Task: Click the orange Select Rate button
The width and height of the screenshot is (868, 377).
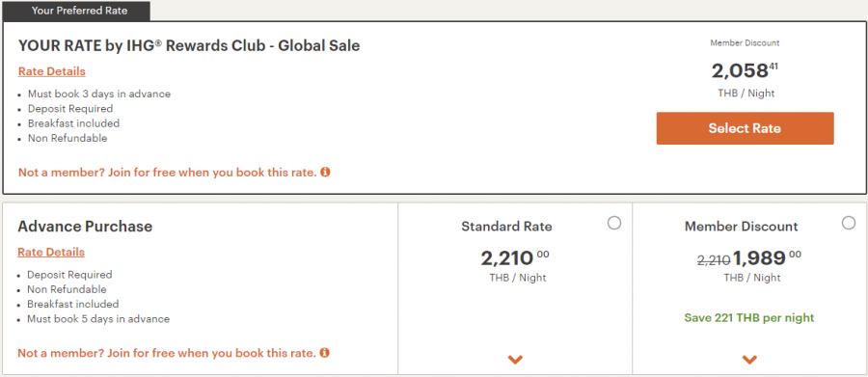Action: [746, 128]
